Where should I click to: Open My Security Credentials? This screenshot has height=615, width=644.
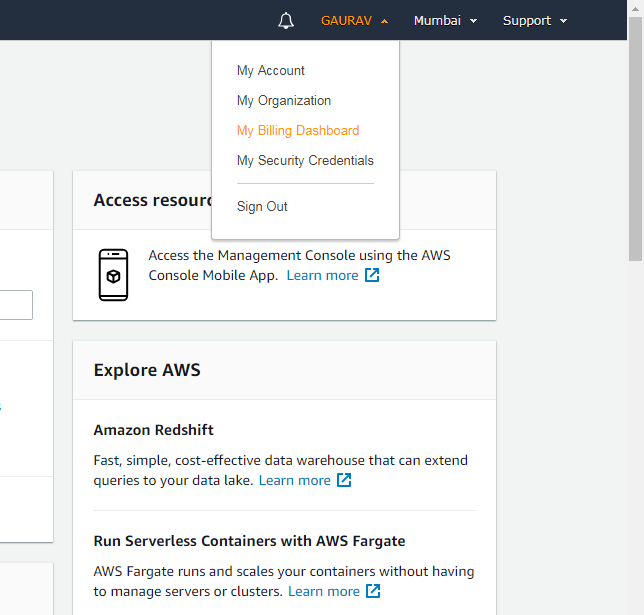pos(305,161)
